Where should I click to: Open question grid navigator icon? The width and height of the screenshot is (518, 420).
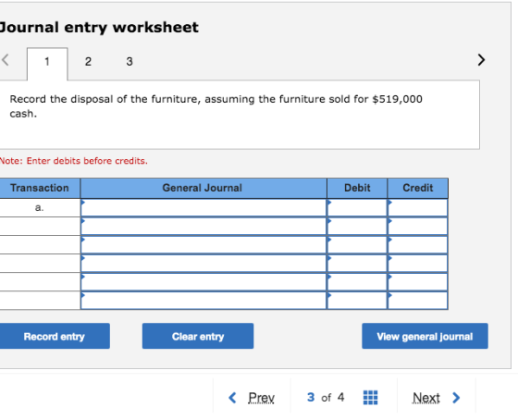pos(370,397)
